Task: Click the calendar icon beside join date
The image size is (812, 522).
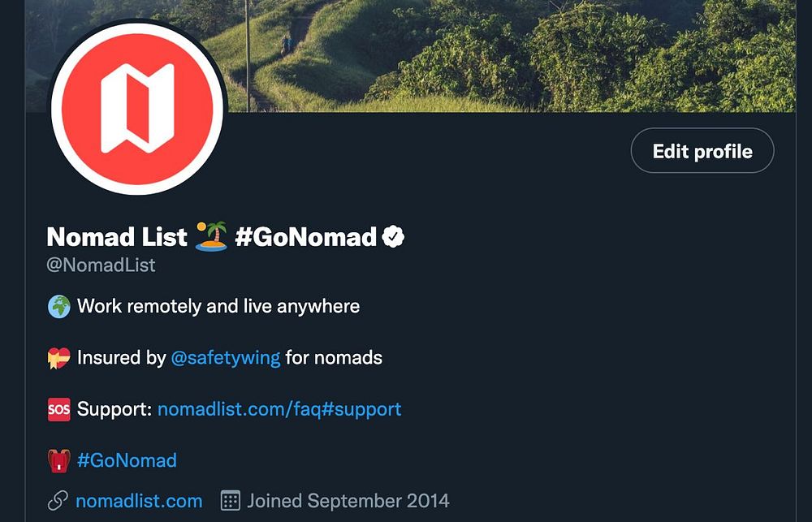Action: tap(231, 501)
